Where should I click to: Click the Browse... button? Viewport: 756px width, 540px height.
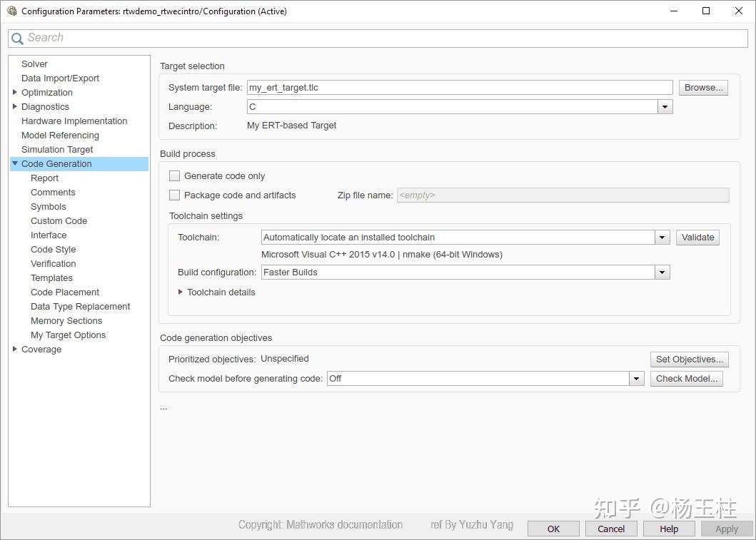[x=703, y=88]
